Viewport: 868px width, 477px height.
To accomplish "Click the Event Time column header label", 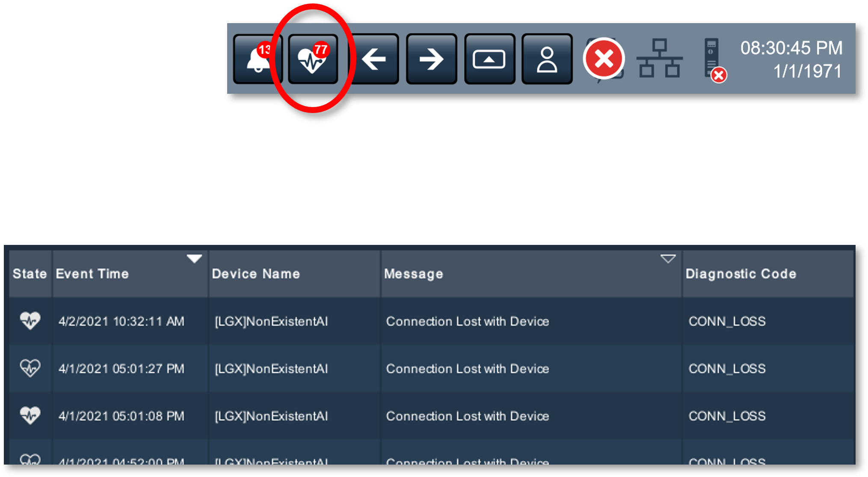I will point(92,274).
